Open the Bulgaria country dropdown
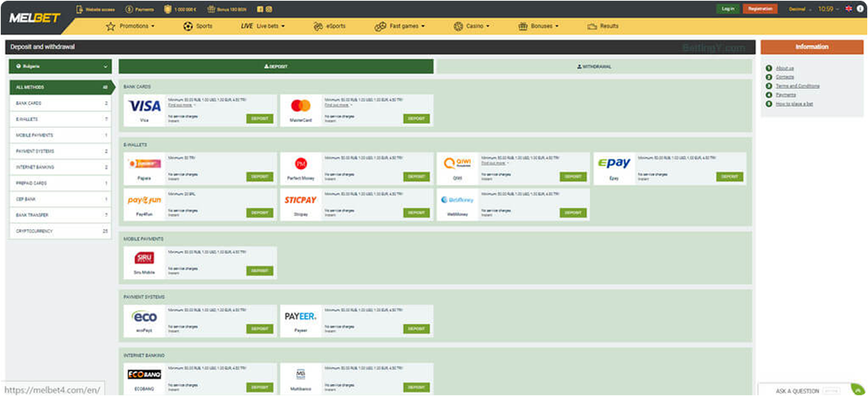Image resolution: width=868 pixels, height=396 pixels. [x=60, y=66]
